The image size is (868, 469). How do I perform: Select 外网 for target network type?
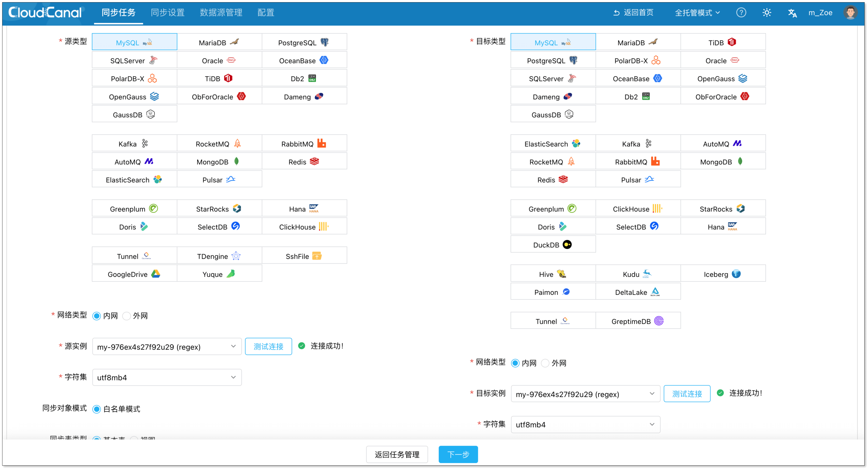(545, 363)
